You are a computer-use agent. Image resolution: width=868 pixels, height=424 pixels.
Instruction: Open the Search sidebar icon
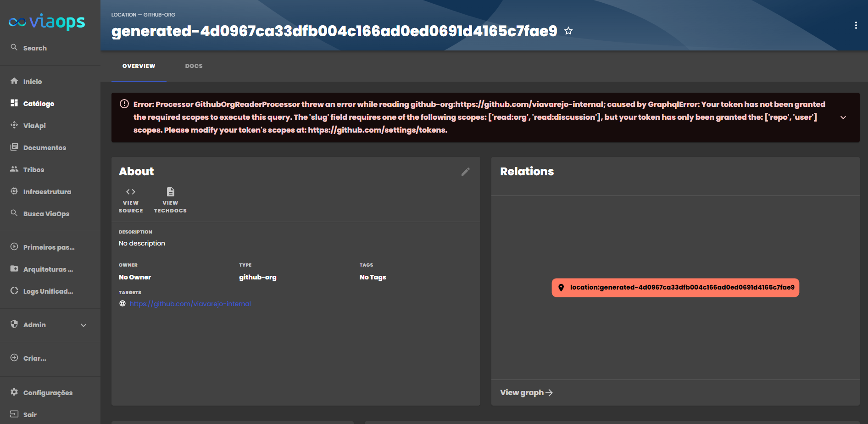click(14, 47)
